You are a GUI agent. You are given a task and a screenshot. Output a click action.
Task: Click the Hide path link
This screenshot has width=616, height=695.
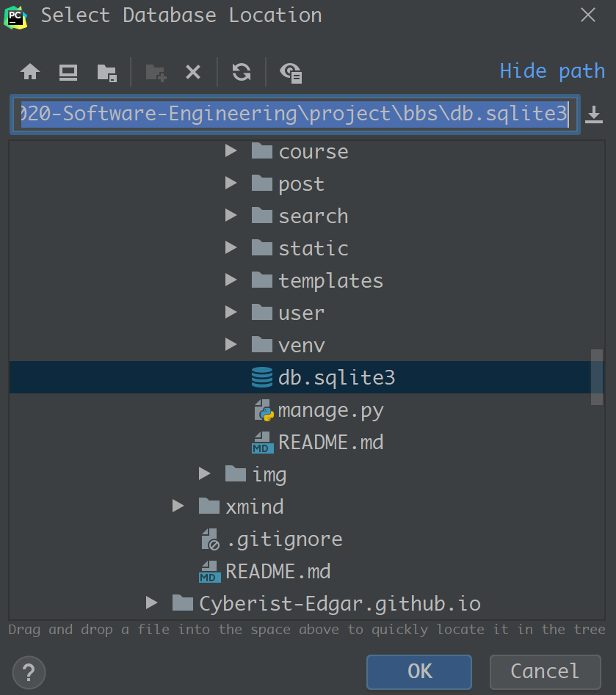[x=552, y=70]
